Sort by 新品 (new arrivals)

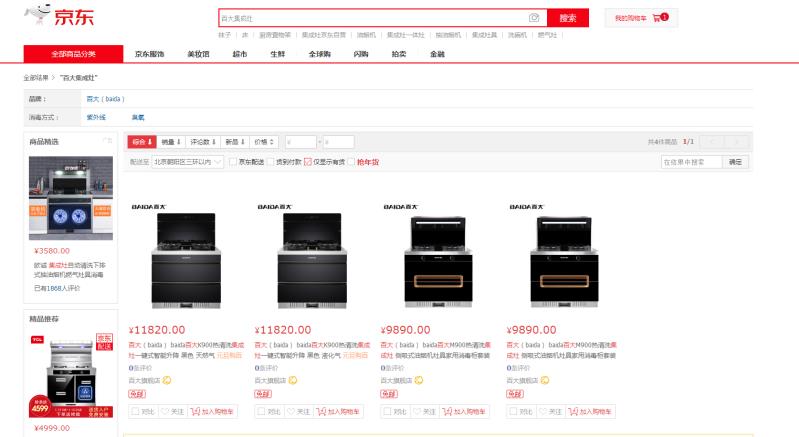235,142
